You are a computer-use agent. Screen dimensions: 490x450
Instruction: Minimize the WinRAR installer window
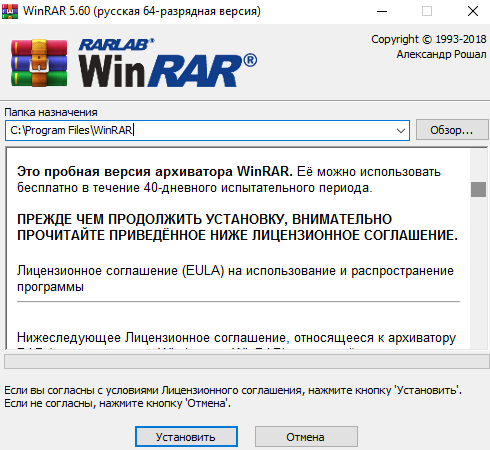click(x=382, y=11)
